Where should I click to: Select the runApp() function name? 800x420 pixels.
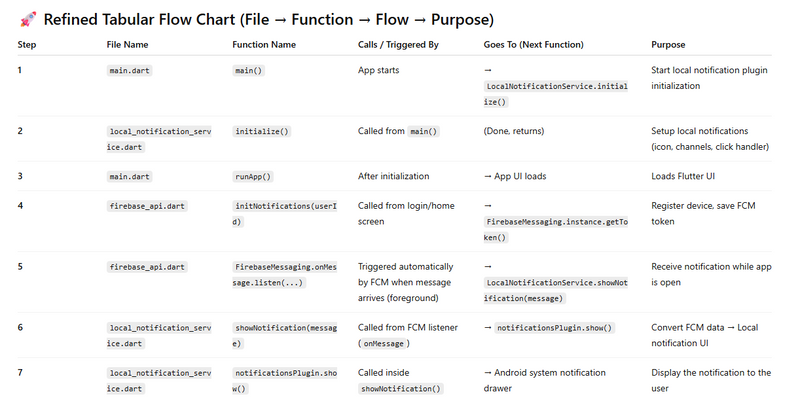click(254, 176)
